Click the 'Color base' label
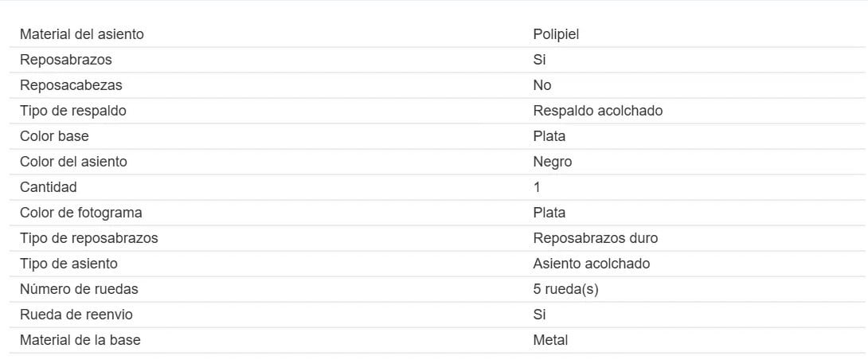This screenshot has height=360, width=868. pyautogui.click(x=54, y=136)
